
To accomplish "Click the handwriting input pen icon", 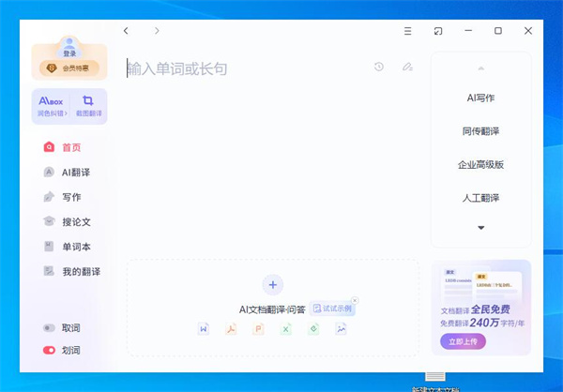I will (x=407, y=67).
